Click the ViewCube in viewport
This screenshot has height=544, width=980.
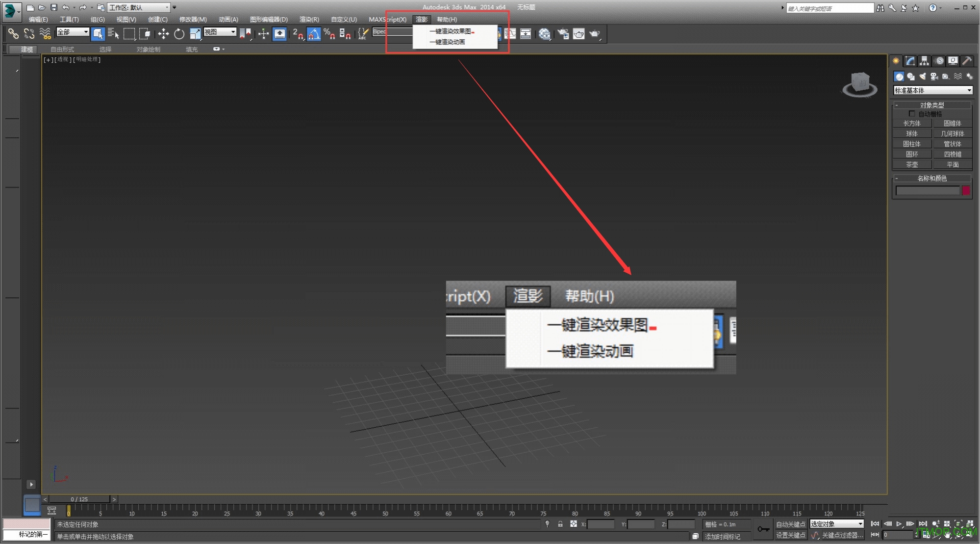860,83
